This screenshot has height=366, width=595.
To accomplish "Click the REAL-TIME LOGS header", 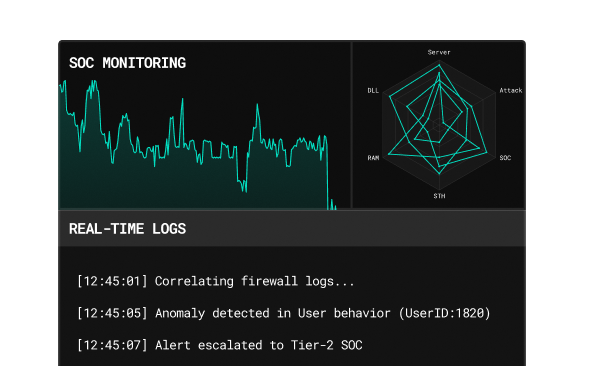I will tap(128, 229).
